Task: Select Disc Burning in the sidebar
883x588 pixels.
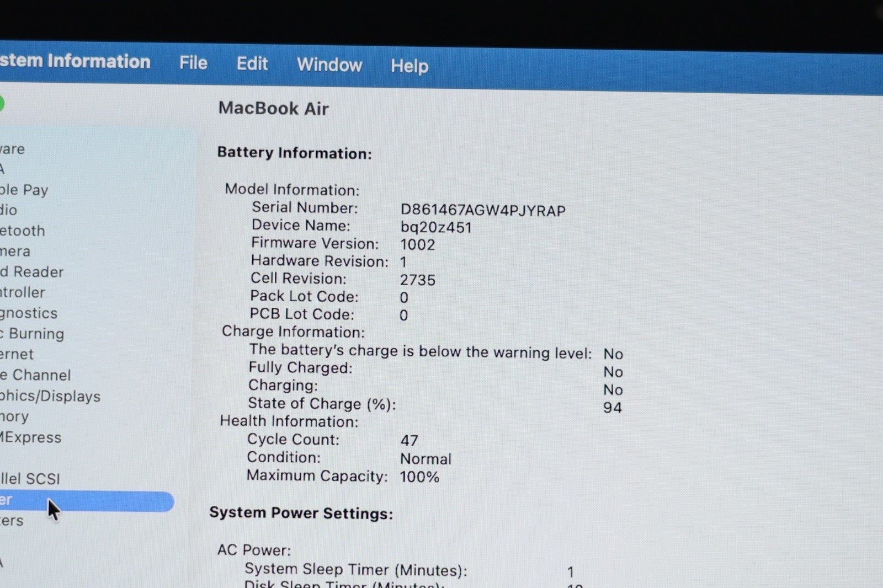Action: 33,334
